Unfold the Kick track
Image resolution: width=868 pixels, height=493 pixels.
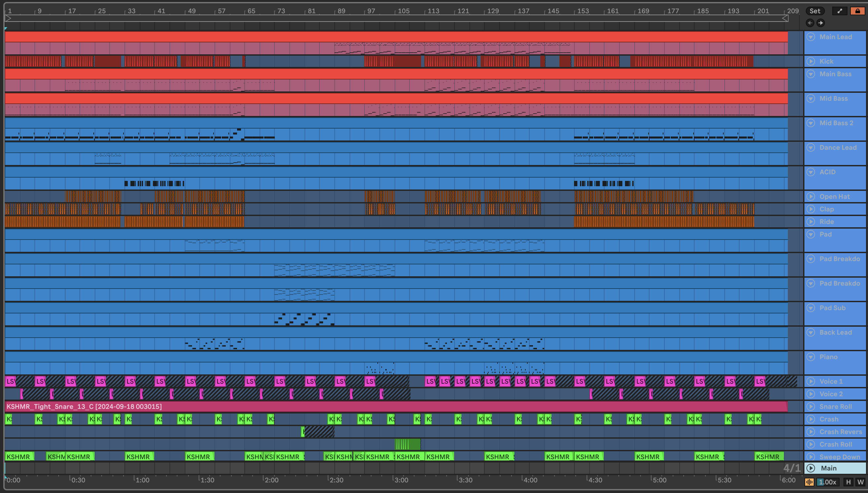(811, 61)
